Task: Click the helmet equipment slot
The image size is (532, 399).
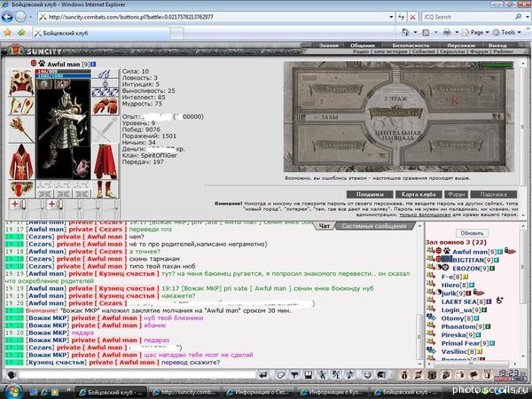Action: coord(21,82)
